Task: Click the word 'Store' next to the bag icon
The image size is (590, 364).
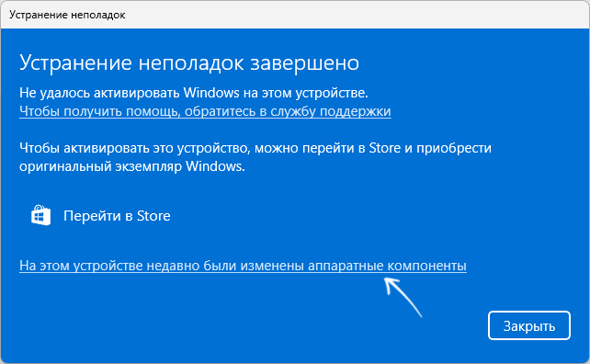Action: tap(153, 216)
